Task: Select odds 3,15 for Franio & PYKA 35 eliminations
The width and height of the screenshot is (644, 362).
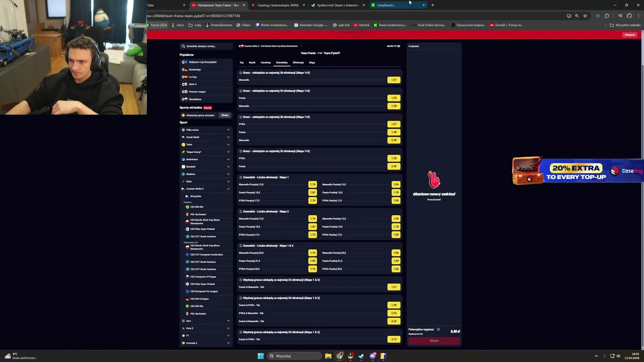Action: (394, 339)
